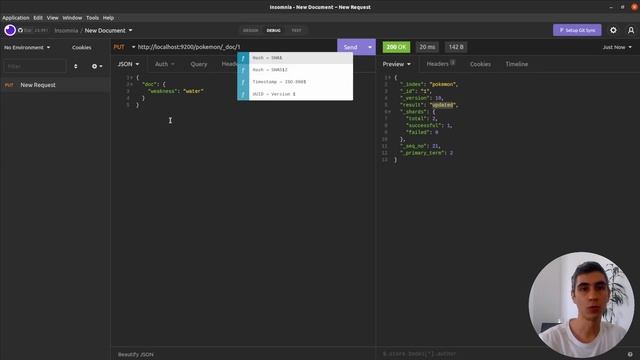Open the send options dropdown arrow
Screen dimensions: 640x360
(x=370, y=47)
